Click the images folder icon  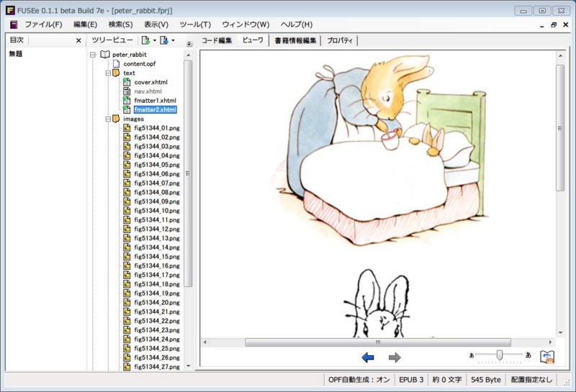pos(116,119)
